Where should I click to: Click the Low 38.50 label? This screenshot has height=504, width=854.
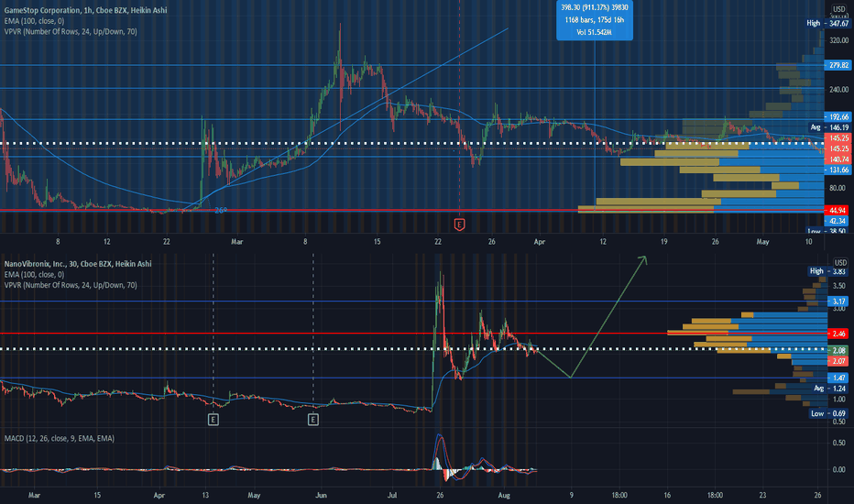tap(827, 231)
